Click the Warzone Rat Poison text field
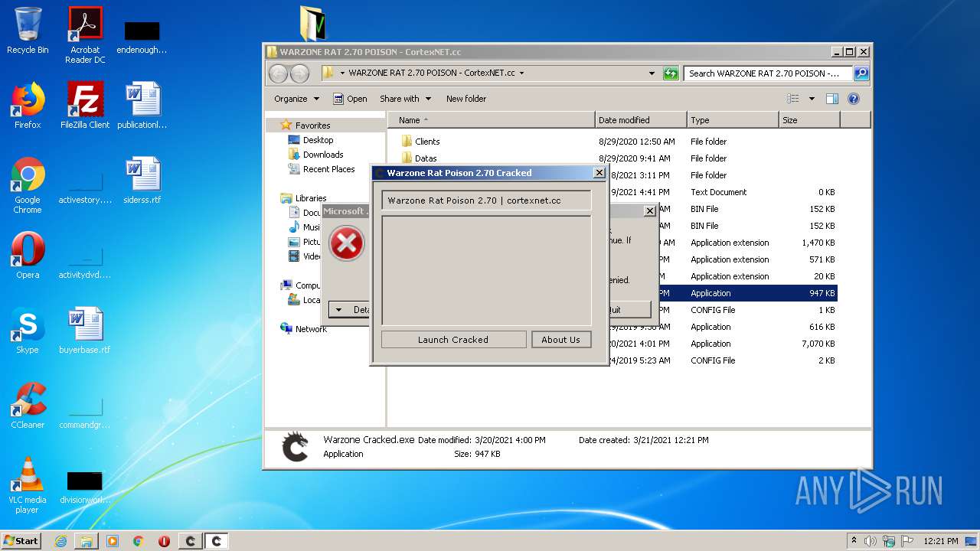 click(x=486, y=201)
